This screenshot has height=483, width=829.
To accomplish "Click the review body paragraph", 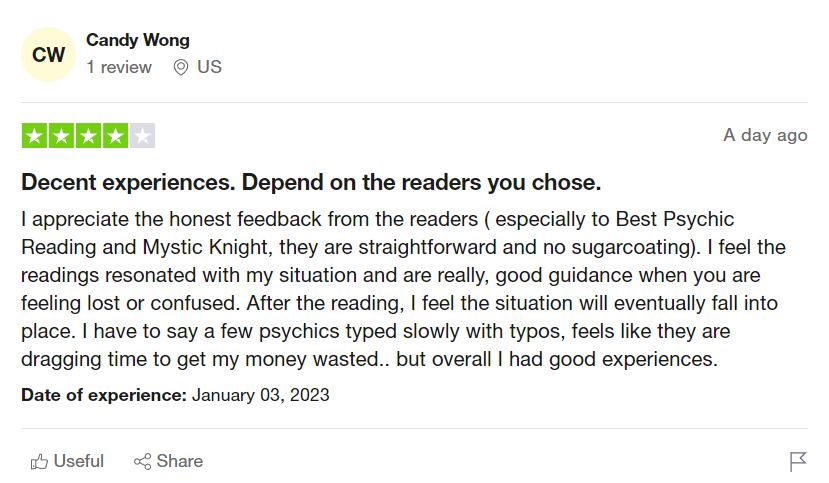I will pos(403,289).
